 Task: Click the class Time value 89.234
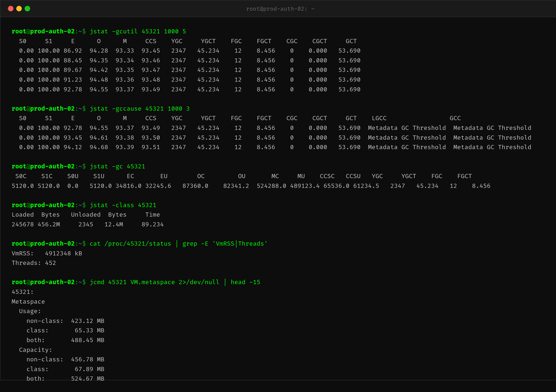pos(152,225)
